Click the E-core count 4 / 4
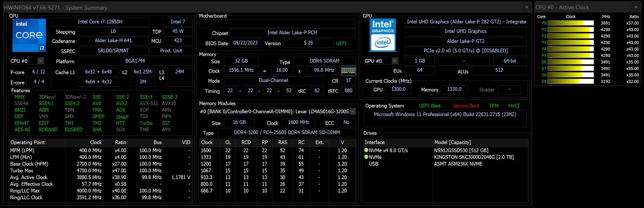Image resolution: width=644 pixels, height=208 pixels. pyautogui.click(x=39, y=82)
